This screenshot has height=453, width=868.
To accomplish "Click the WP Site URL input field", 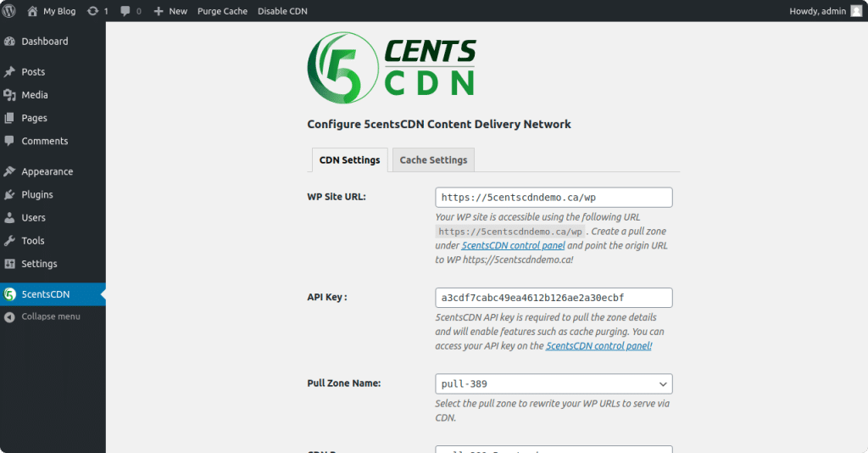I will tap(554, 198).
